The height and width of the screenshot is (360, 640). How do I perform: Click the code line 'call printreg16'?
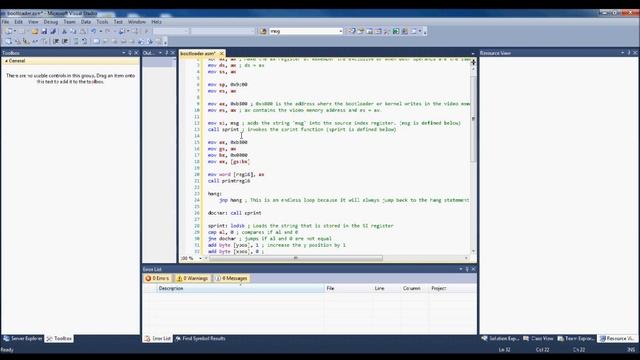[x=229, y=181]
